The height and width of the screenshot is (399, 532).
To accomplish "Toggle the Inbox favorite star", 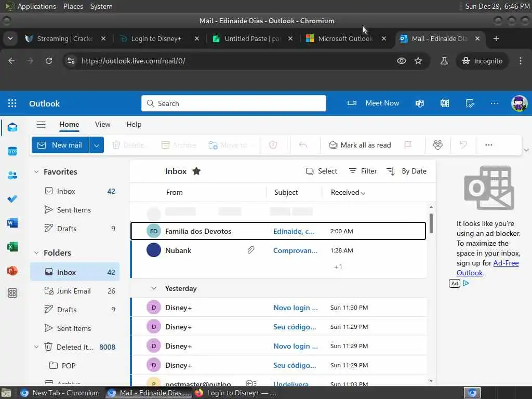I will pyautogui.click(x=196, y=171).
